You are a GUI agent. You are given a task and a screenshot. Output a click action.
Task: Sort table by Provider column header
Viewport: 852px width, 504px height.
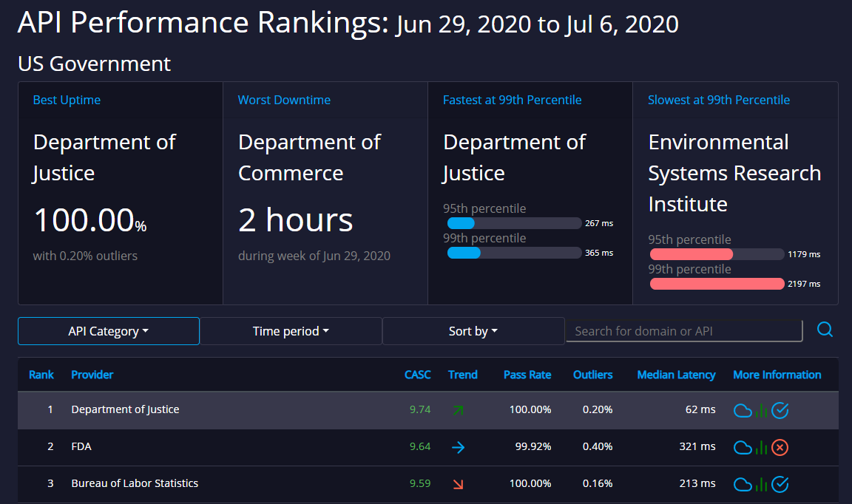(x=92, y=375)
